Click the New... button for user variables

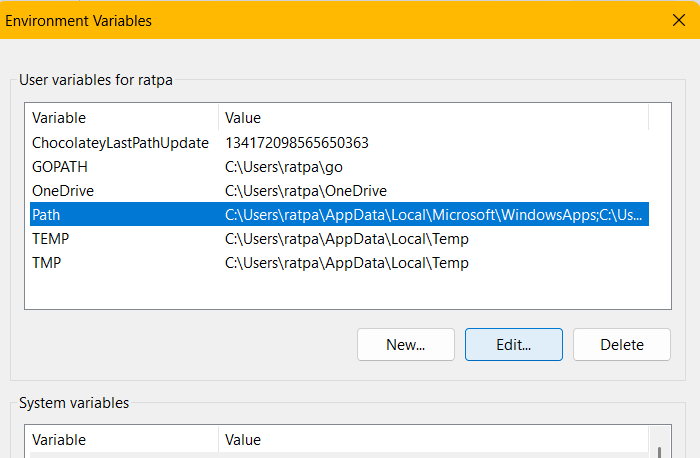coord(405,344)
